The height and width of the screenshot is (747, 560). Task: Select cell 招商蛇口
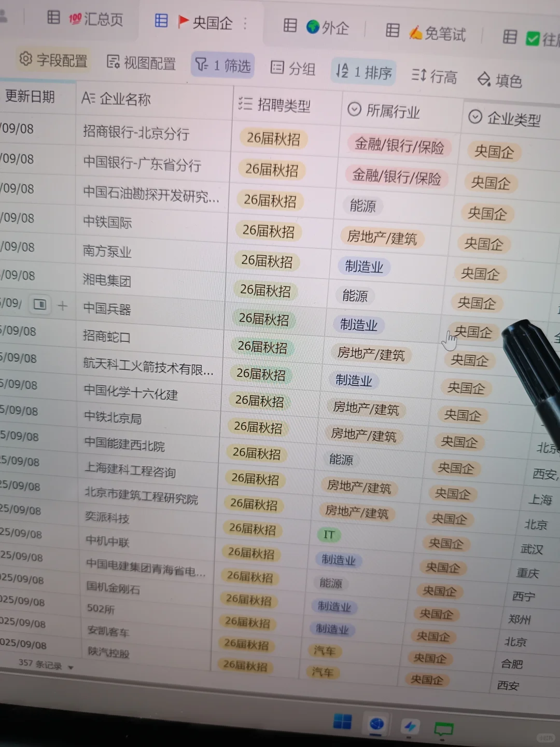click(107, 336)
